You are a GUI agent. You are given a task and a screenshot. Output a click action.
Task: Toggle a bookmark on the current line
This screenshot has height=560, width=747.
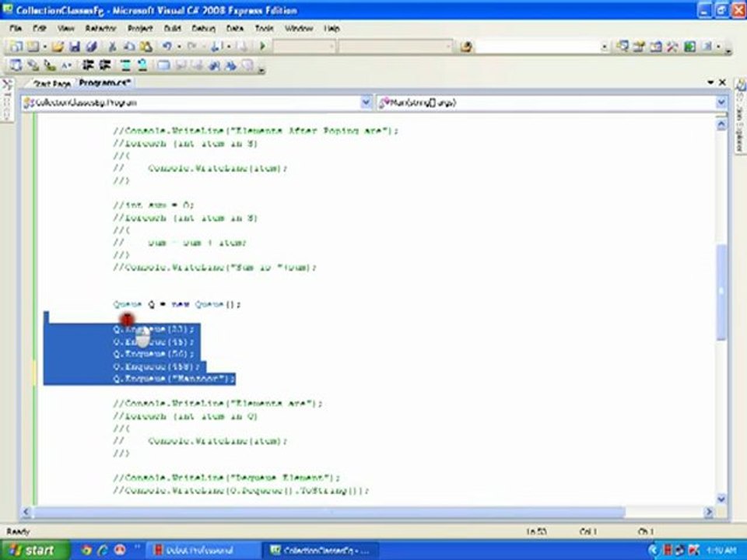[163, 65]
